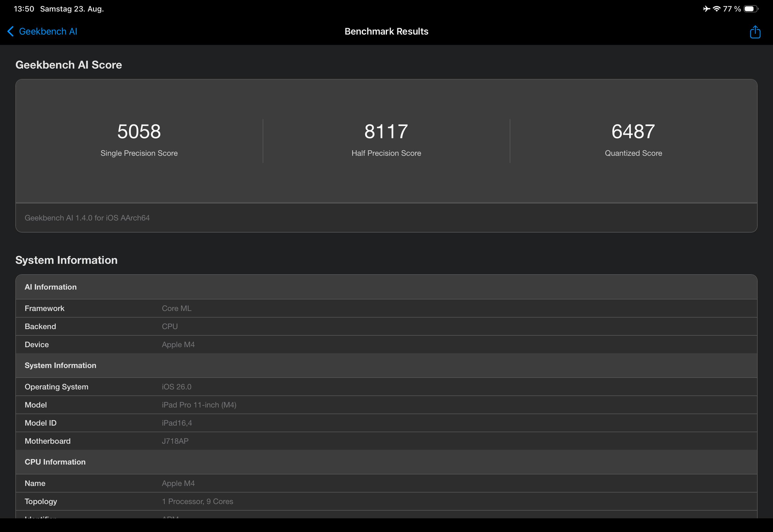The image size is (773, 532).
Task: Tap the airplane mode status icon
Action: point(707,9)
